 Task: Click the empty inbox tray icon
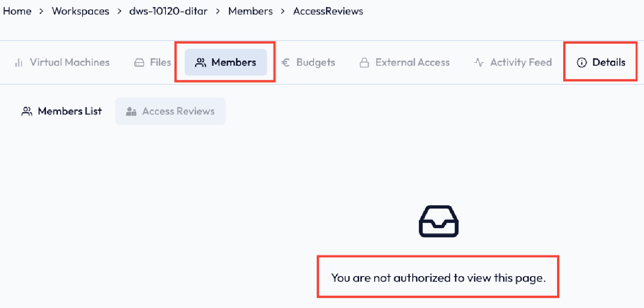[438, 221]
